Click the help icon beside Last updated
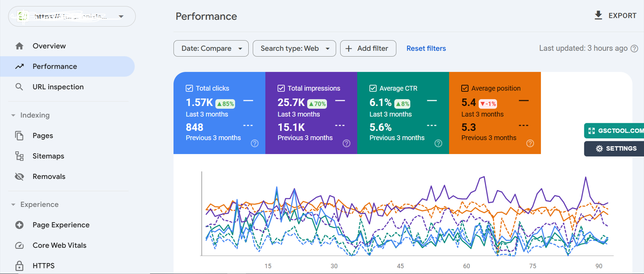 (x=635, y=48)
